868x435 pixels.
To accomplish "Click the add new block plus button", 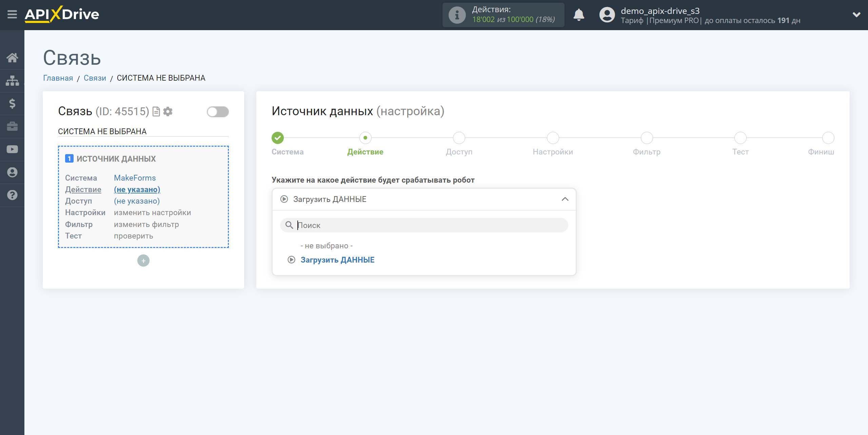I will point(143,260).
